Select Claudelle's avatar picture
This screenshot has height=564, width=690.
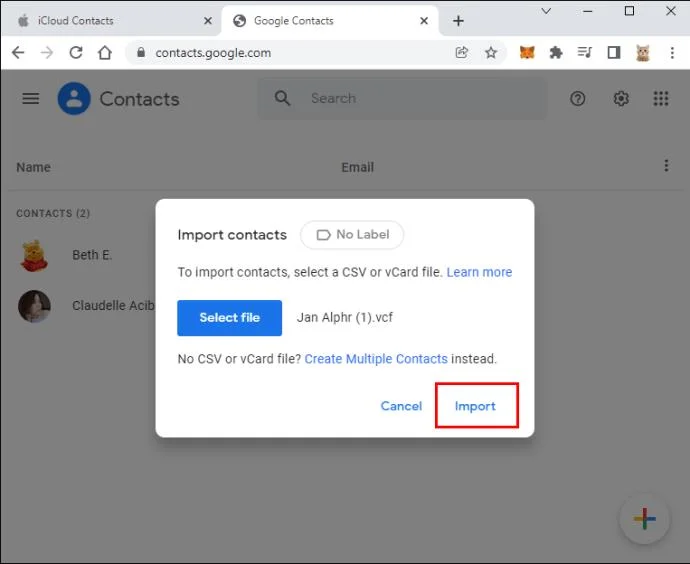tap(34, 306)
